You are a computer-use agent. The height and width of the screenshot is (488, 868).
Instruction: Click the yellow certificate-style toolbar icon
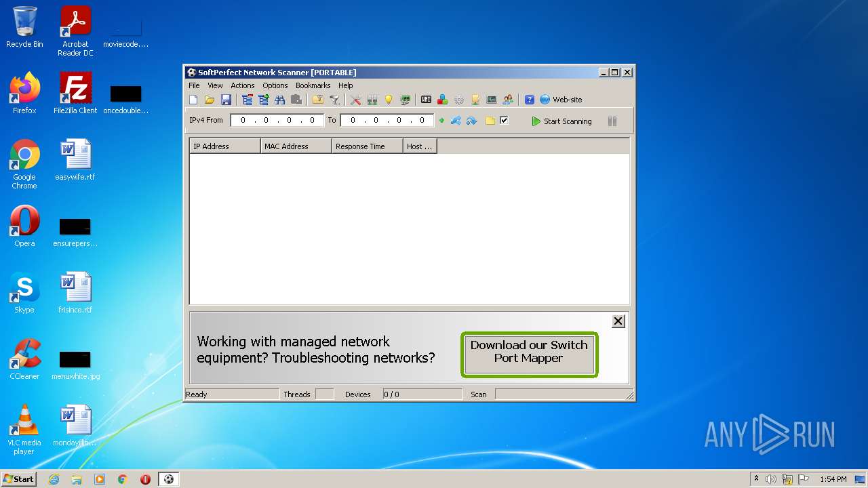[x=475, y=100]
